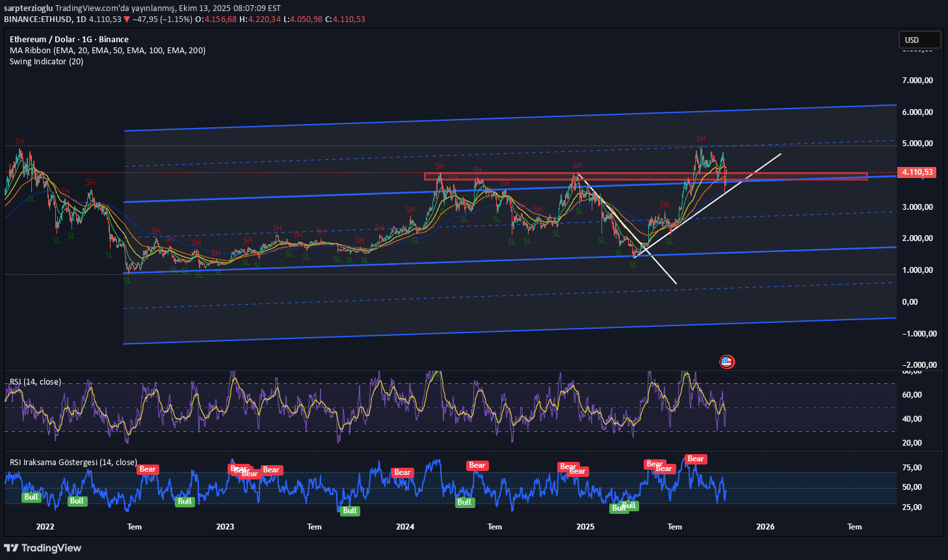Screen dimensions: 948x560
Task: Select the Swing Indicator (20) legend
Action: pyautogui.click(x=46, y=62)
